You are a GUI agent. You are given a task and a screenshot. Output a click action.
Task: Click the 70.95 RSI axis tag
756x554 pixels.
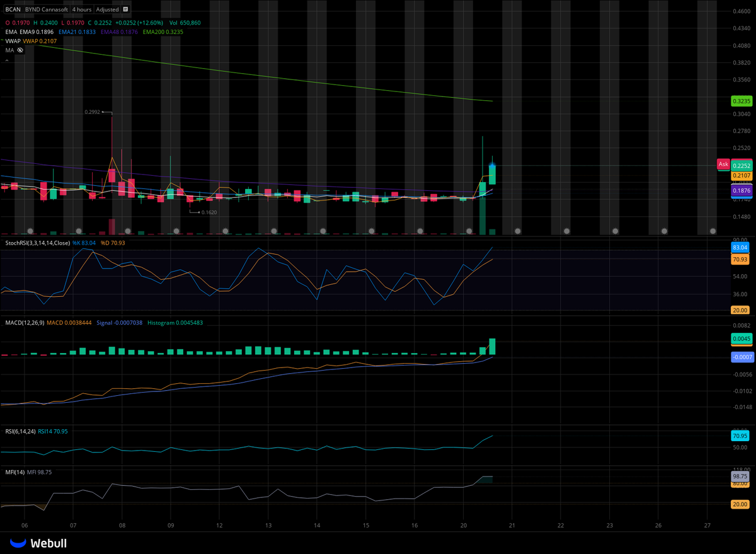click(x=740, y=436)
